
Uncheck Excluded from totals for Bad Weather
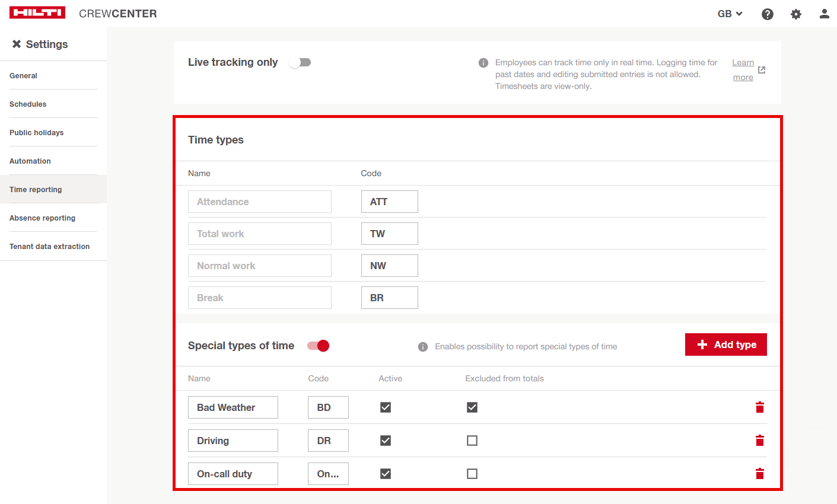472,407
